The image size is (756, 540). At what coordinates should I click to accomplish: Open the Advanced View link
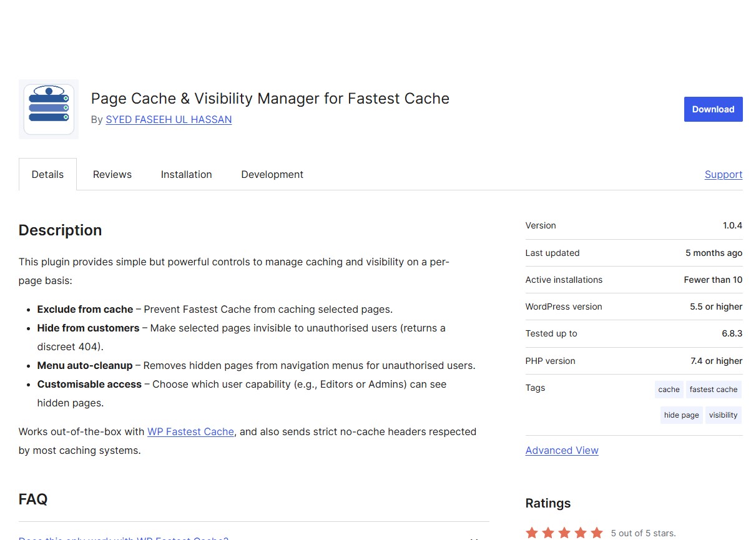(562, 450)
